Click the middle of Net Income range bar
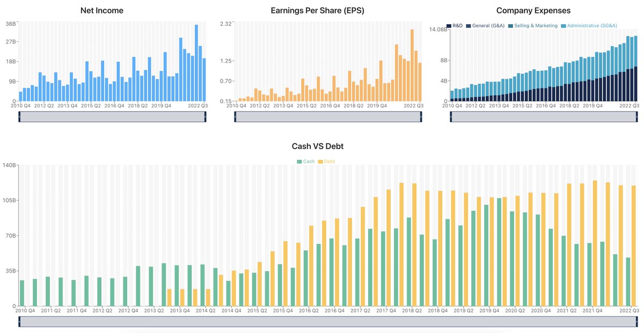Image resolution: width=644 pixels, height=333 pixels. 112,117
